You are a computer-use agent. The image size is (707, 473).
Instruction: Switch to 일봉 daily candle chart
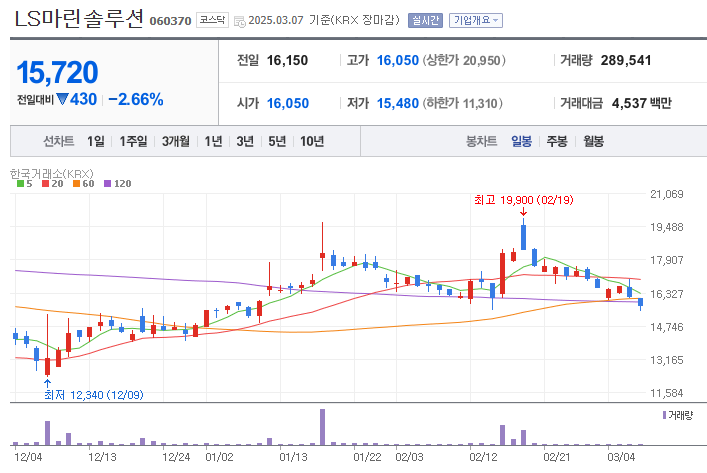pos(521,142)
